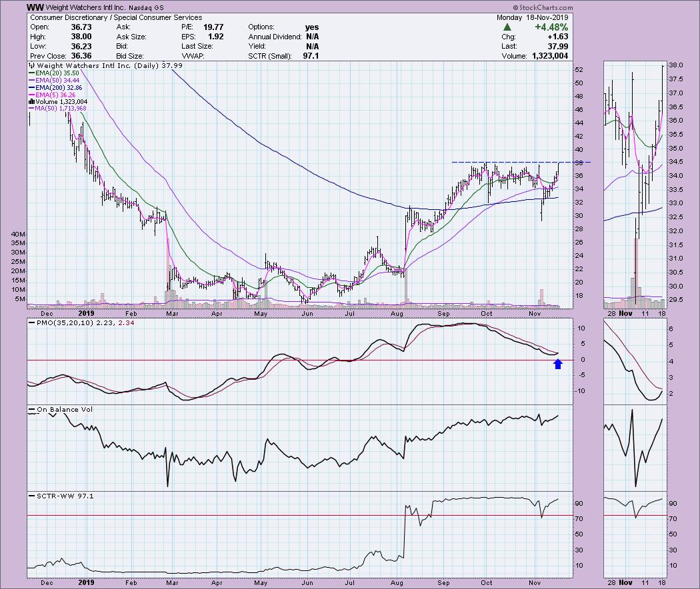Click the +4.48% percent change
Screen dimensions: 700x589
[552, 27]
